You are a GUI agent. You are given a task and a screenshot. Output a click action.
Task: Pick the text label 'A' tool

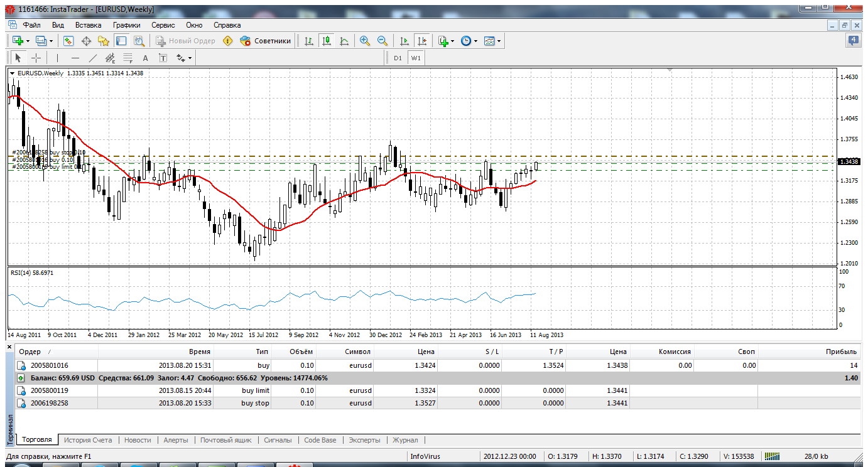click(x=145, y=58)
